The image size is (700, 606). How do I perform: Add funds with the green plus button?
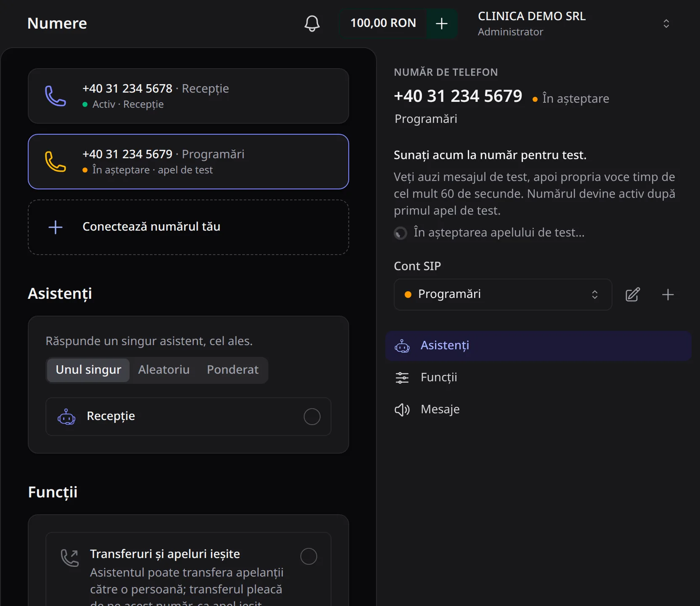point(441,24)
